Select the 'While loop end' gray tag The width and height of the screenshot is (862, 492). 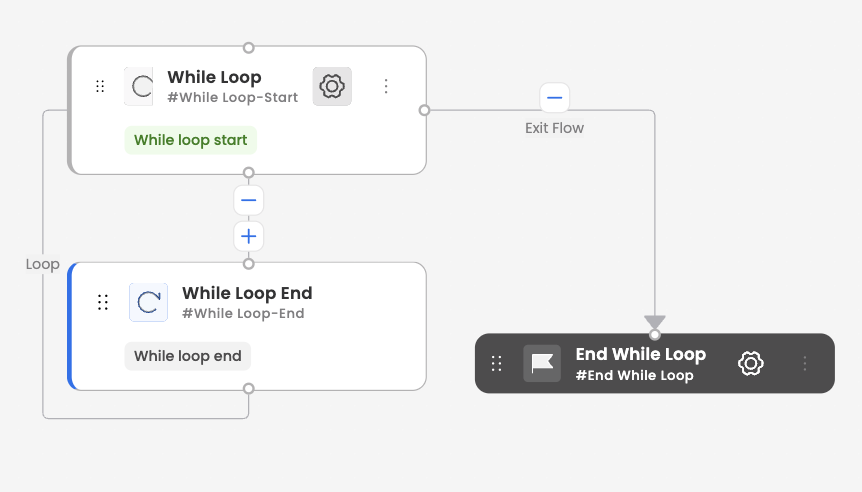[x=187, y=356]
